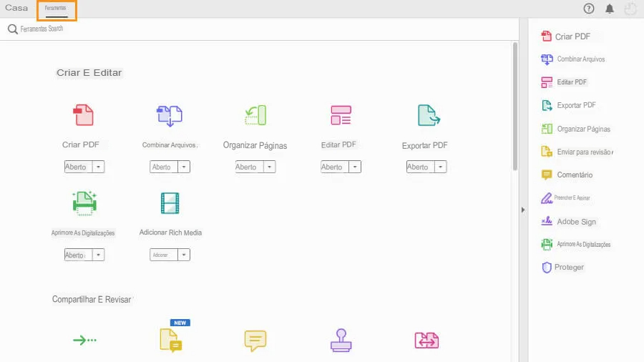Open the dropdown arrow under Organizar Páginas
The image size is (644, 362).
pos(270,167)
